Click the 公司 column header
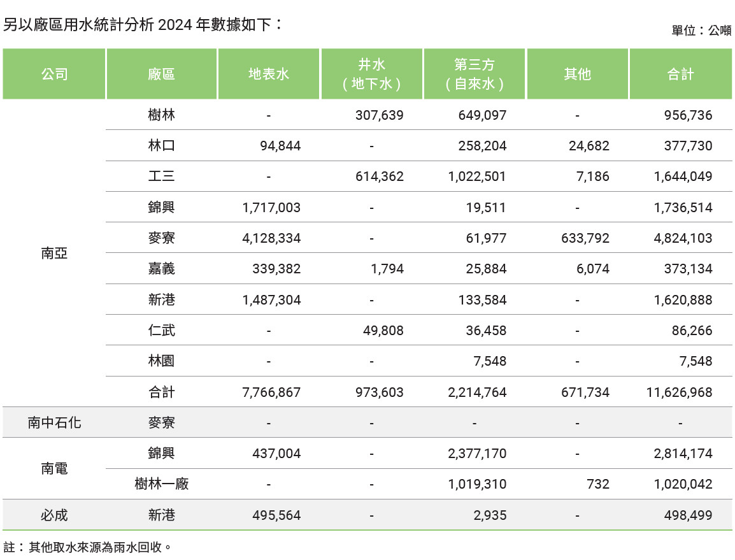 54,73
